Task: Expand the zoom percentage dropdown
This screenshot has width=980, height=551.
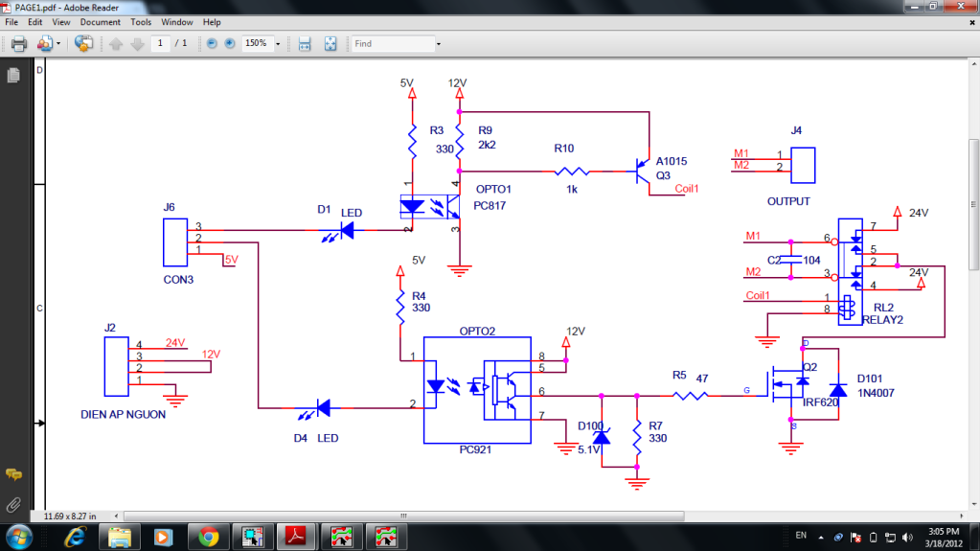Action: [x=278, y=44]
